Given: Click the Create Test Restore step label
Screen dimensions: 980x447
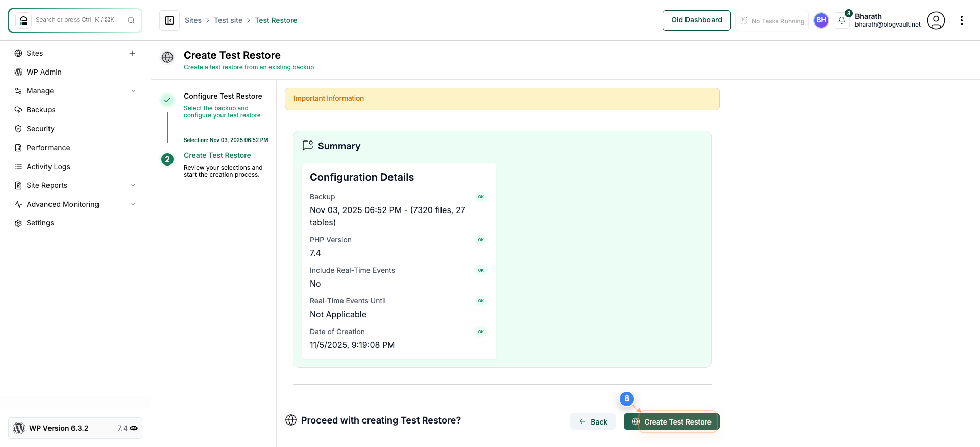Looking at the screenshot, I should pos(217,155).
